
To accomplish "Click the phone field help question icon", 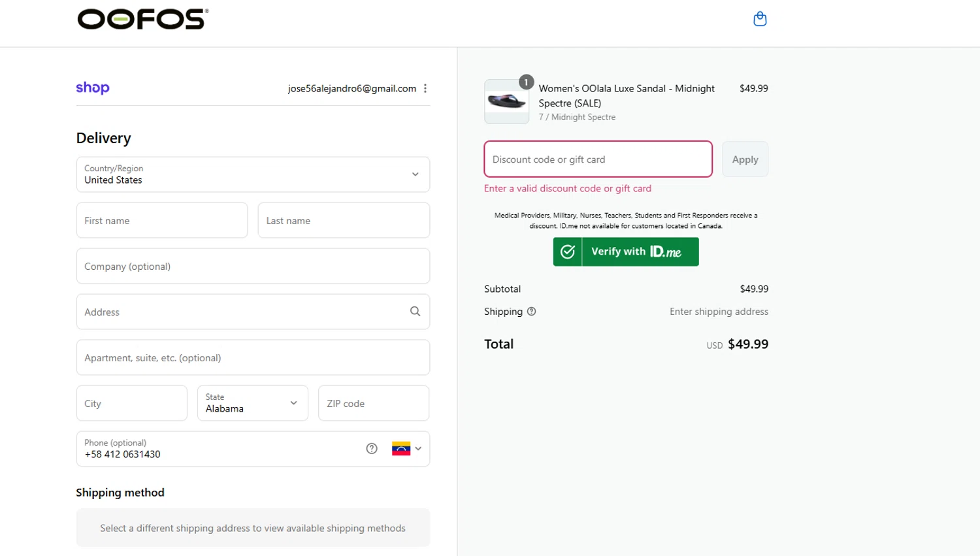I will coord(372,448).
